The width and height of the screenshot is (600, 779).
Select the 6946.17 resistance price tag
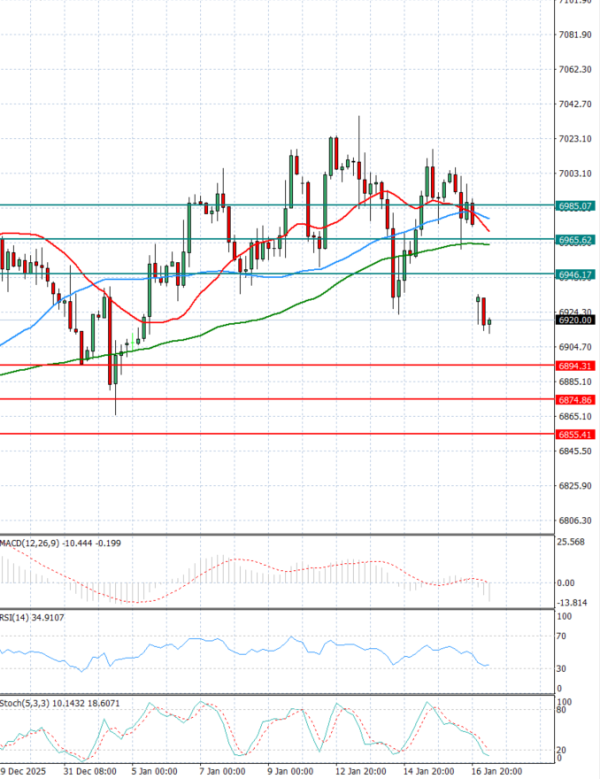(x=577, y=274)
